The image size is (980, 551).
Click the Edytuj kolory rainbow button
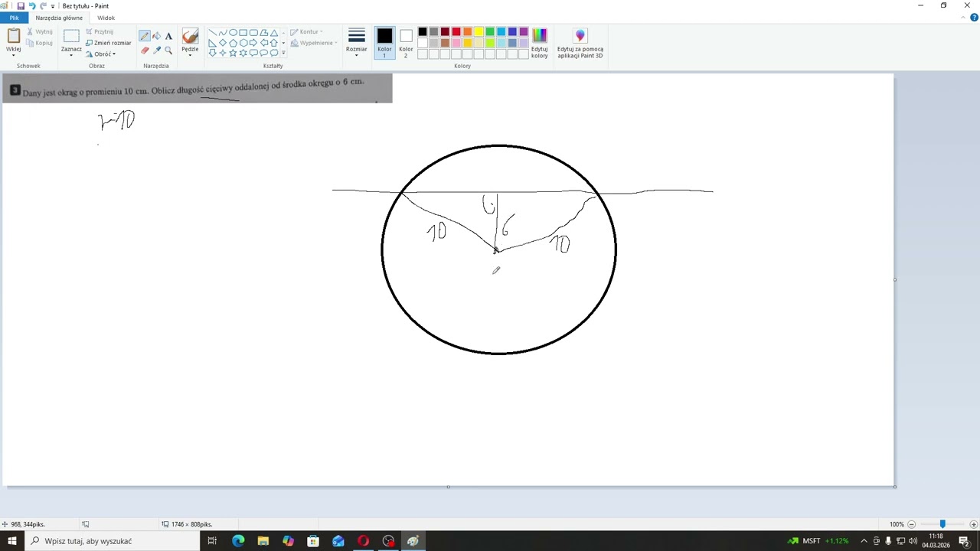pyautogui.click(x=540, y=44)
